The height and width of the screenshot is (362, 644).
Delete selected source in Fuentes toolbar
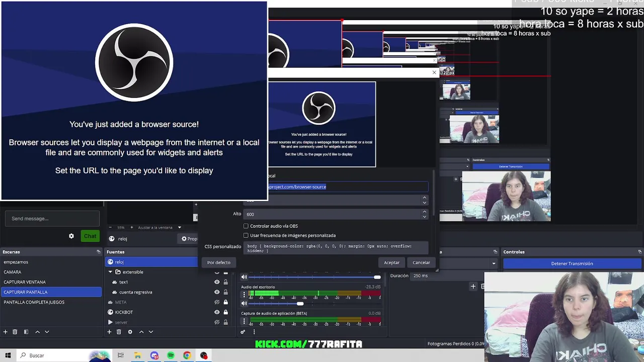[x=119, y=332]
